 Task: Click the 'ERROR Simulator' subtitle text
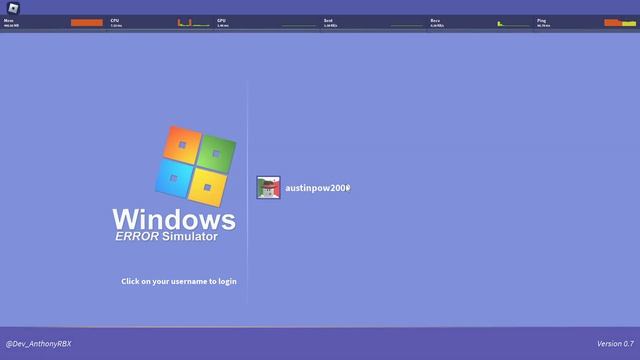coord(166,236)
